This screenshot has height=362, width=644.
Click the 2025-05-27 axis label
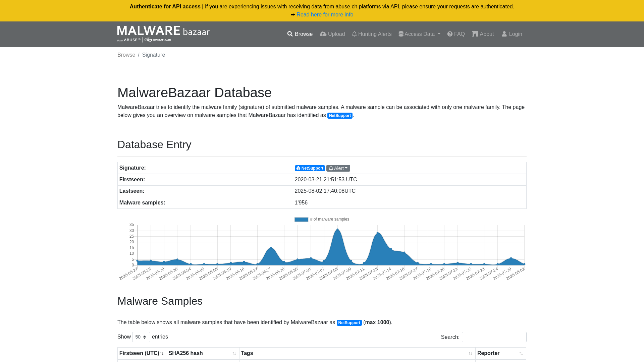(128, 274)
